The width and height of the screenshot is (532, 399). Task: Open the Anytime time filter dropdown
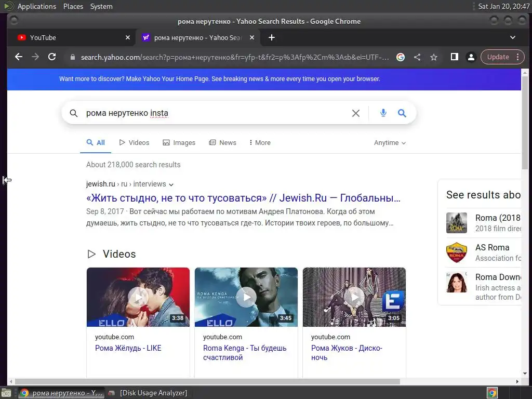(390, 143)
